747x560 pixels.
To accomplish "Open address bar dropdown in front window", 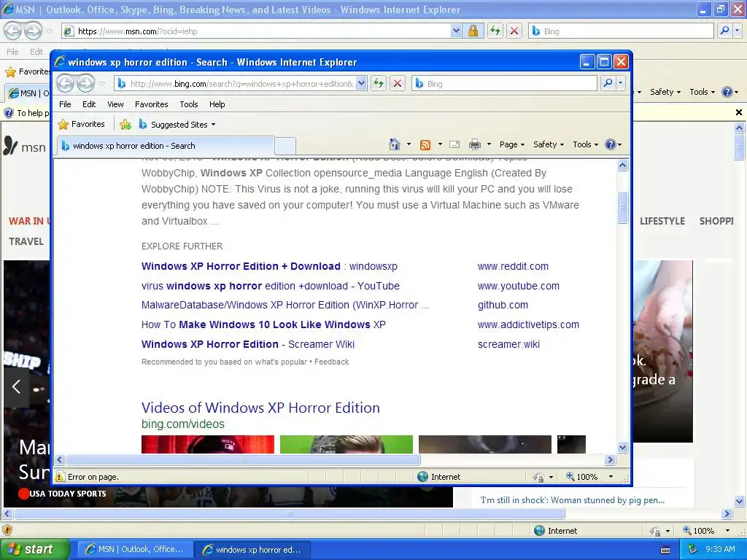I will pos(361,84).
